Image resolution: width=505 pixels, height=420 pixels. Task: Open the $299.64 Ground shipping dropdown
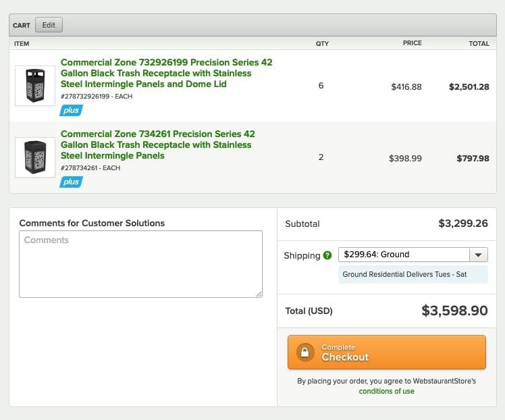coord(413,255)
